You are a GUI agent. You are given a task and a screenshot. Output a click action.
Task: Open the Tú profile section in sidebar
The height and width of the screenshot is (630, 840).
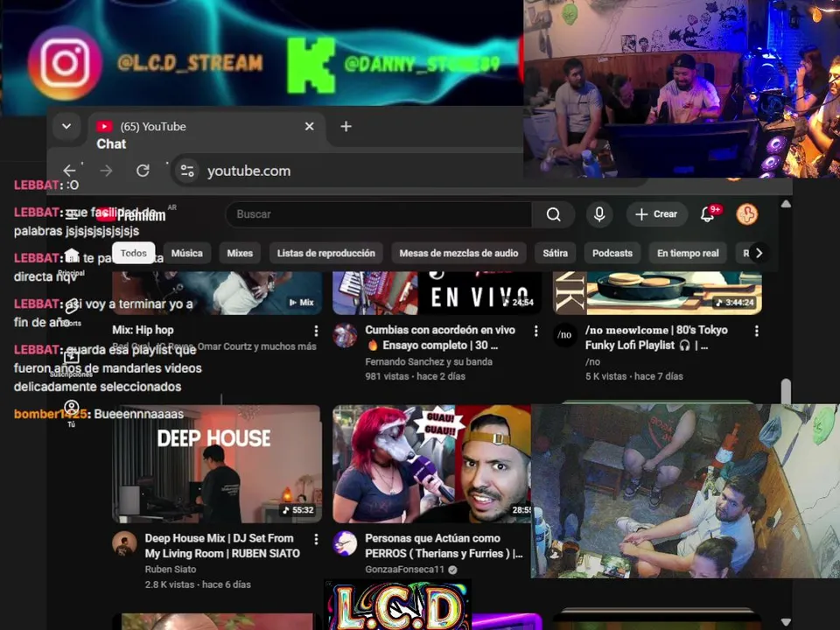click(71, 413)
